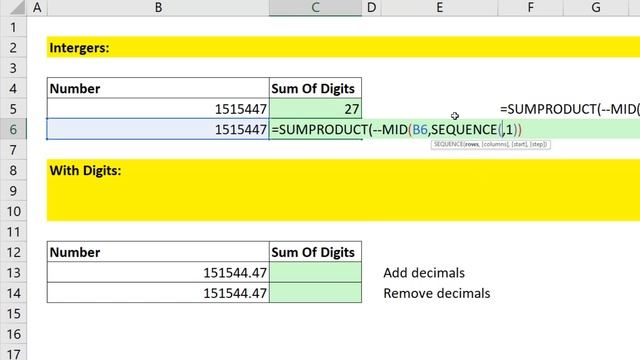Select row 2 header
The image size is (640, 360).
13,48
